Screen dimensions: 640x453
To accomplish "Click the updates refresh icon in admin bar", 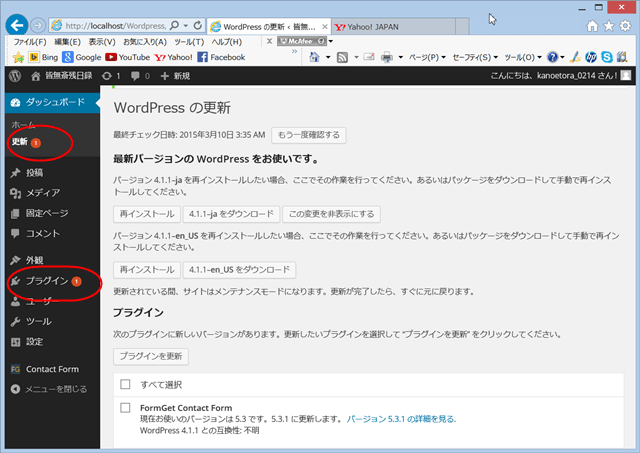I will pos(106,75).
